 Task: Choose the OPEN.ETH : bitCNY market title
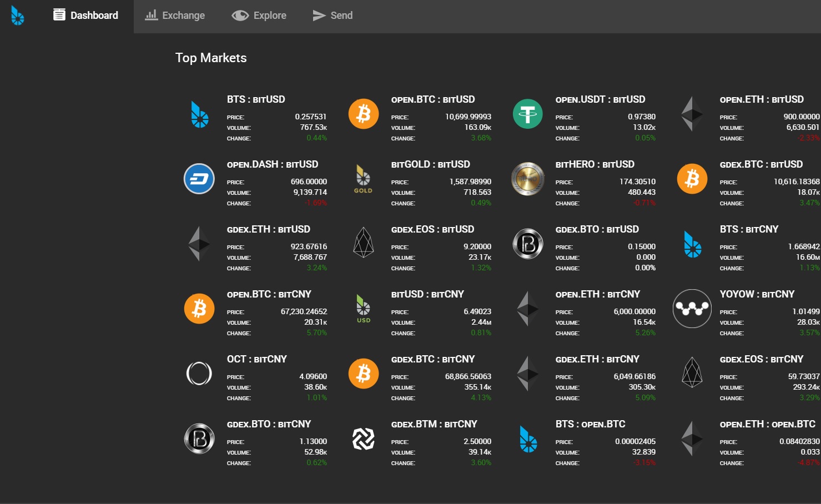[598, 294]
